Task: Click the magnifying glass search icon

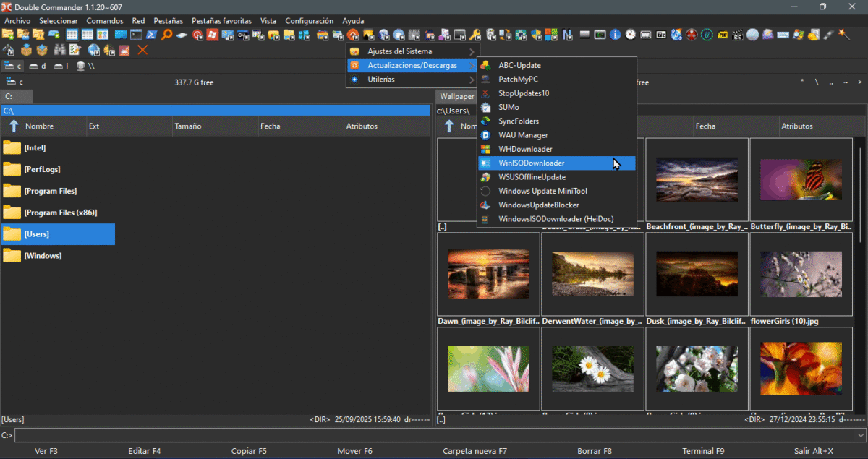Action: pos(167,35)
